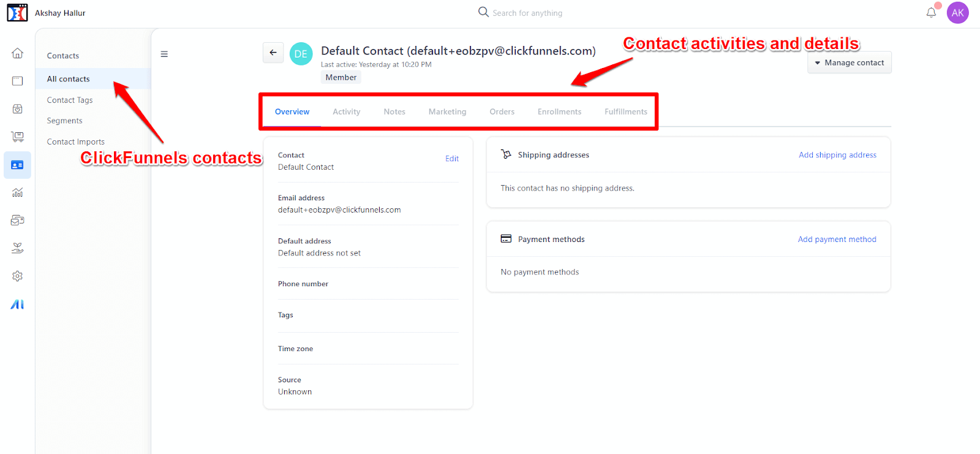Click the notification bell icon

931,12
